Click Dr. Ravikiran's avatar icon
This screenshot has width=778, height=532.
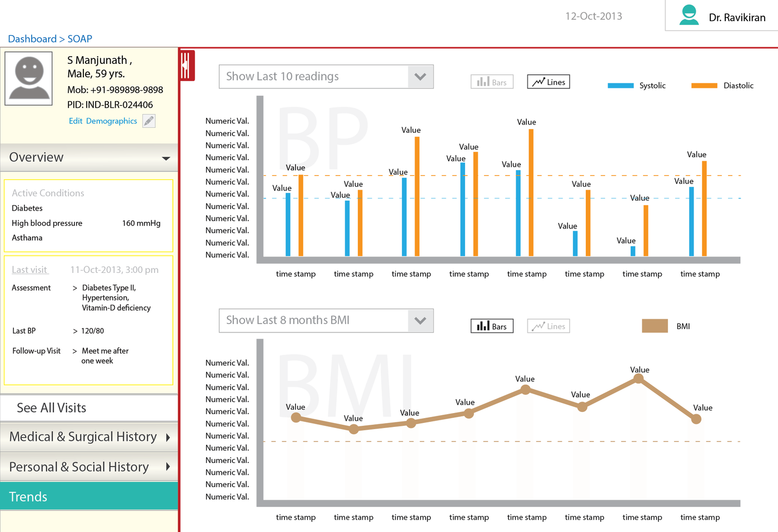pos(689,16)
